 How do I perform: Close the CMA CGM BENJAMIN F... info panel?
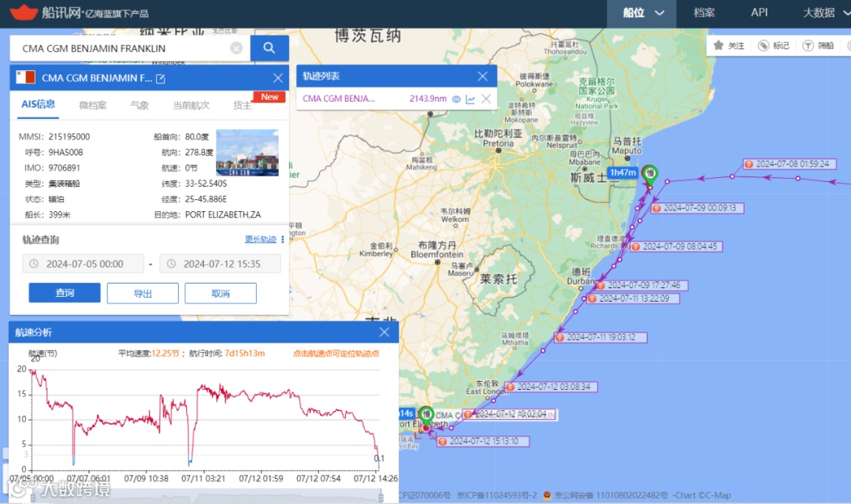pyautogui.click(x=278, y=78)
